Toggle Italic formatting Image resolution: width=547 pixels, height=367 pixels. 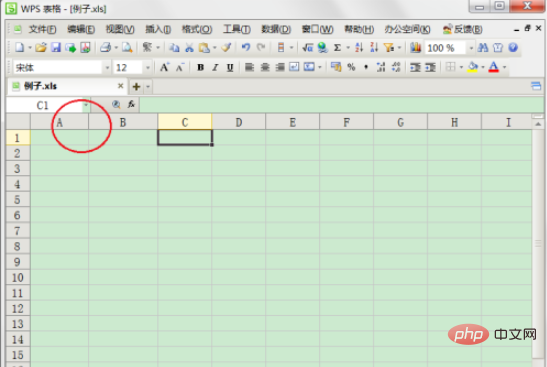(215, 67)
